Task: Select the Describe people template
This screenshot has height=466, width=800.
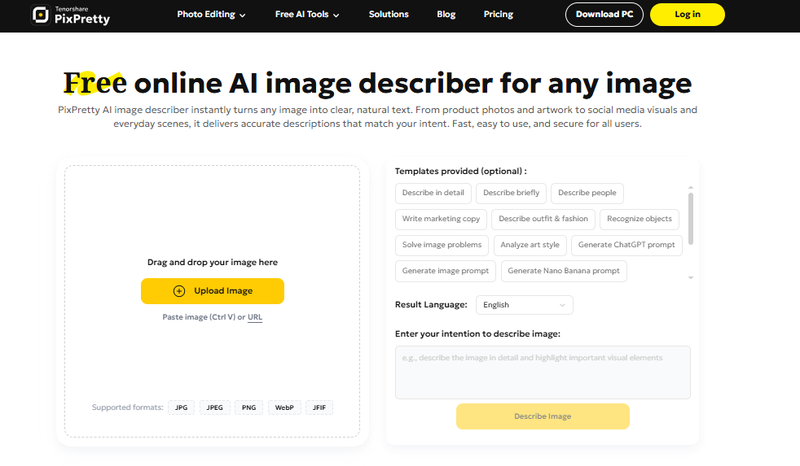Action: click(x=587, y=193)
